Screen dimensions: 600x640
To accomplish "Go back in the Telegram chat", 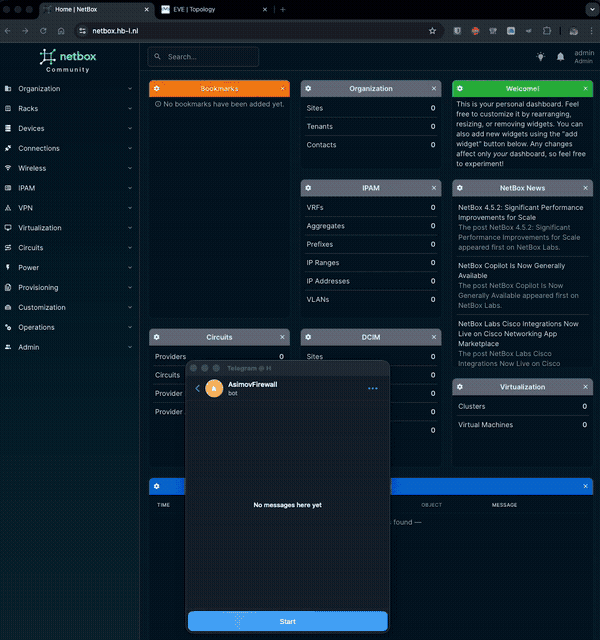I will (x=198, y=388).
